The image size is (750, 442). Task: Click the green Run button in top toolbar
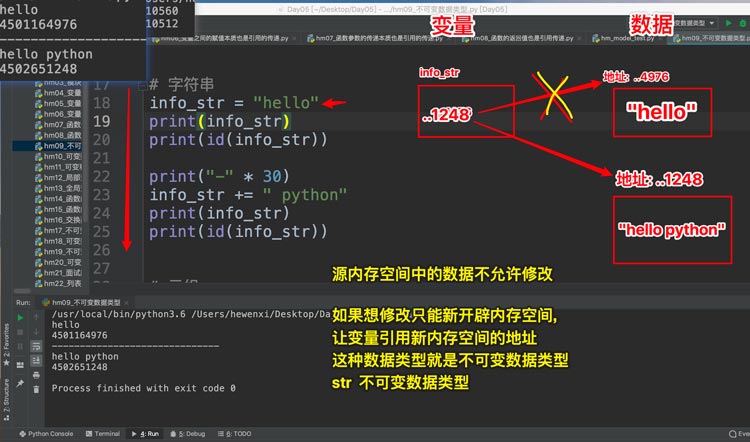[728, 23]
